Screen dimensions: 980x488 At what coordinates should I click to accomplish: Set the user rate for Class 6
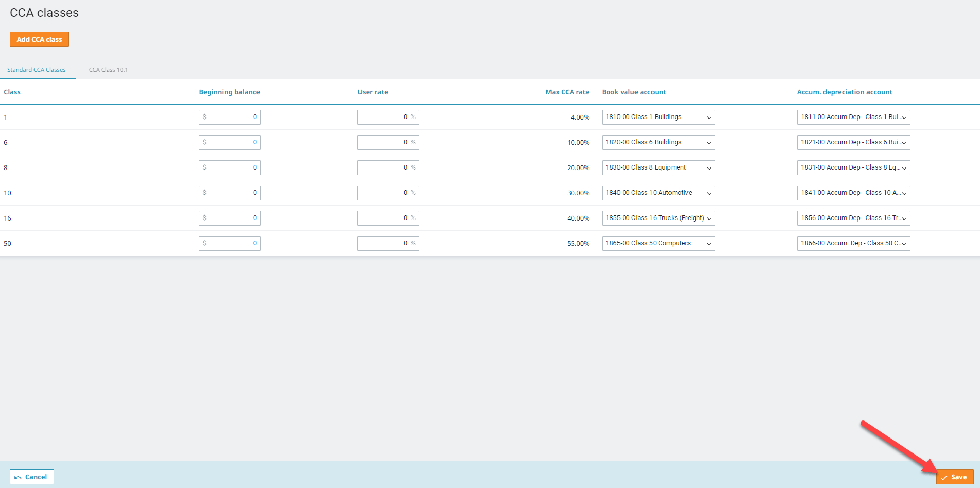pos(388,142)
